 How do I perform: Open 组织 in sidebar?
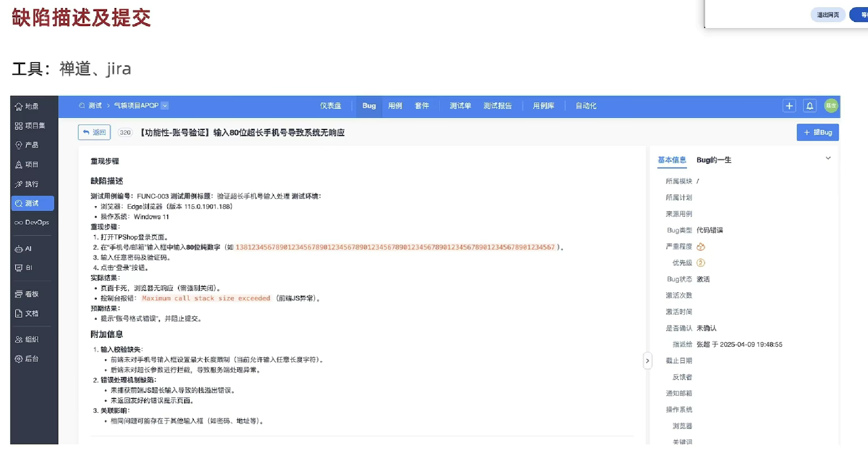click(27, 339)
